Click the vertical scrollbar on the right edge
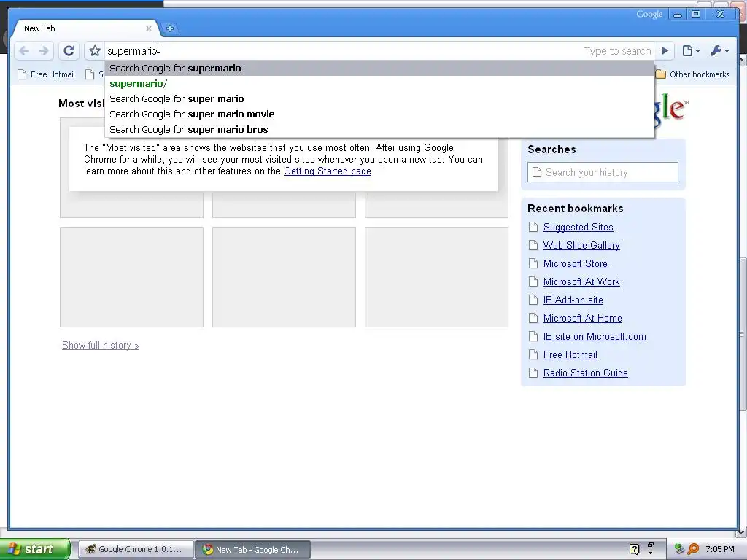The image size is (747, 560). pos(742,333)
